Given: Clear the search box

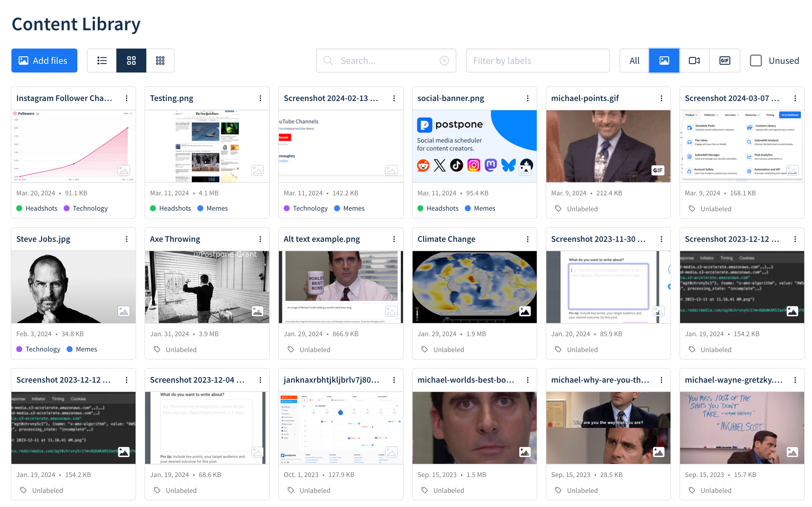Looking at the screenshot, I should 444,60.
